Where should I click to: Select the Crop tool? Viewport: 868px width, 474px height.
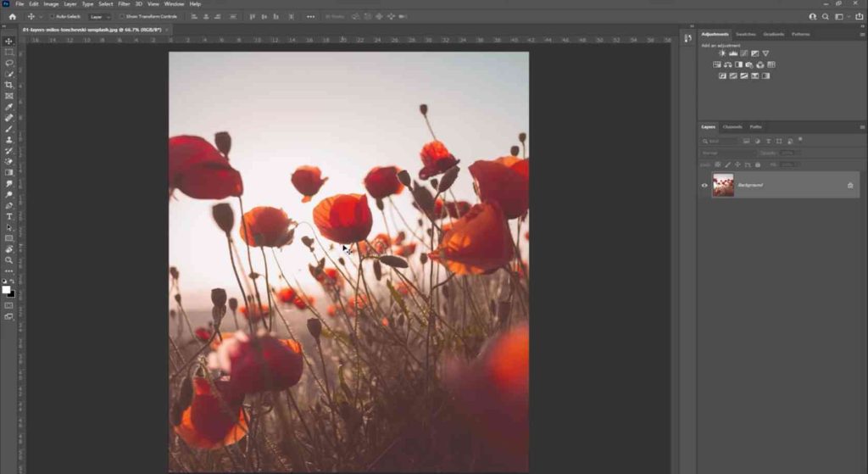tap(8, 85)
